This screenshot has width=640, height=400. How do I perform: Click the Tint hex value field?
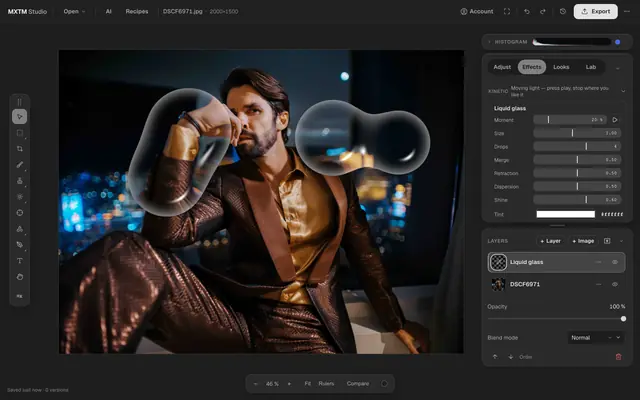point(612,214)
